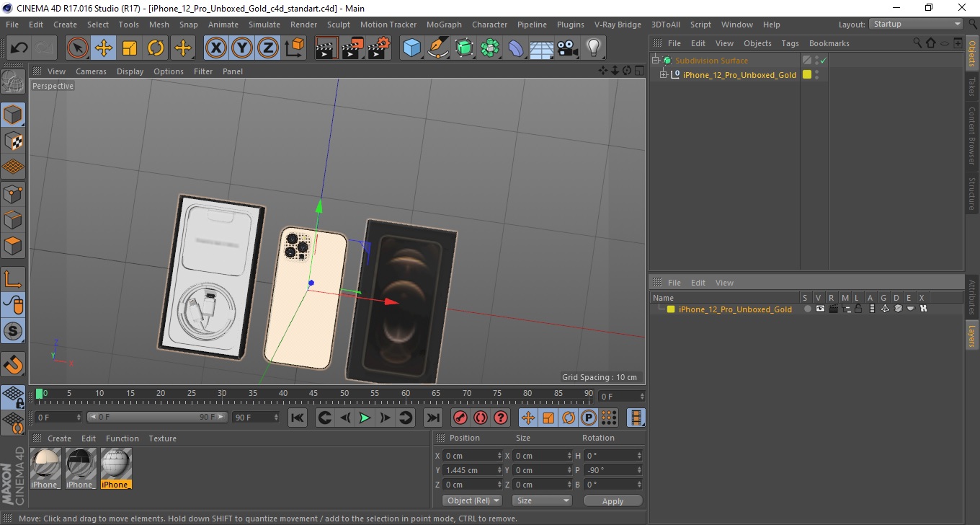Open Object Manager Tags menu

[x=790, y=43]
